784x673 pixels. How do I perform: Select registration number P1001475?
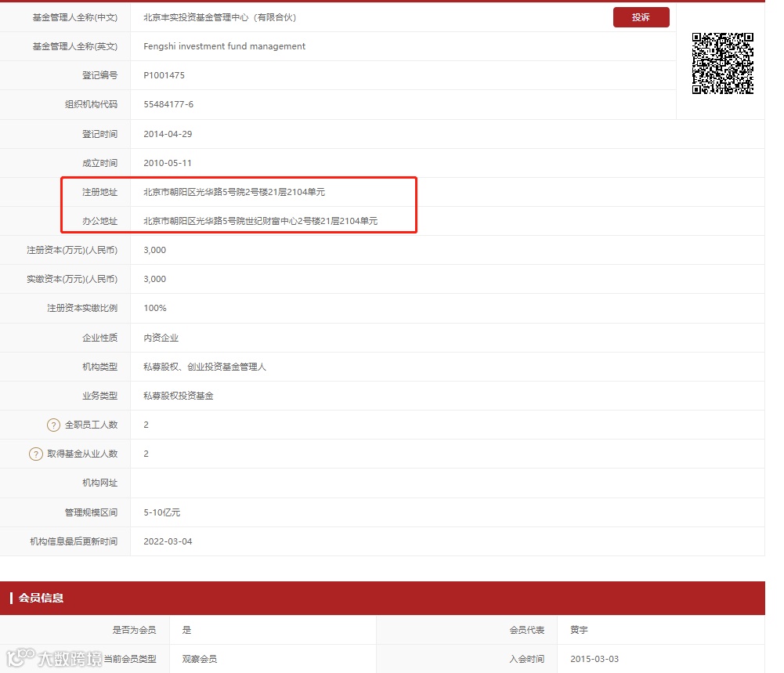click(x=164, y=75)
